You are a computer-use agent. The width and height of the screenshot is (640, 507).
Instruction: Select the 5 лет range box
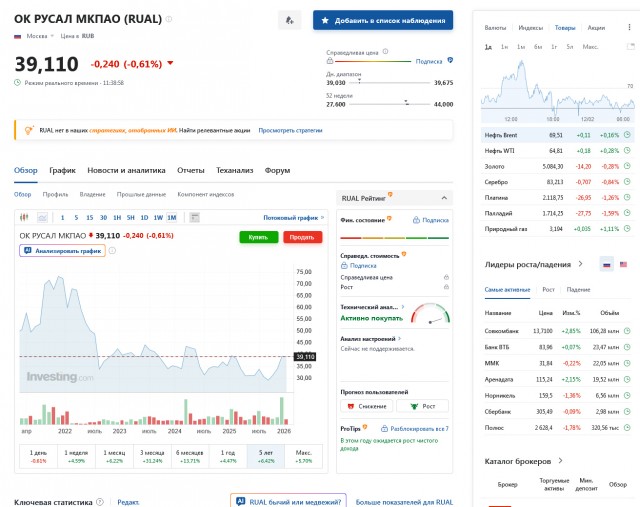pos(266,456)
